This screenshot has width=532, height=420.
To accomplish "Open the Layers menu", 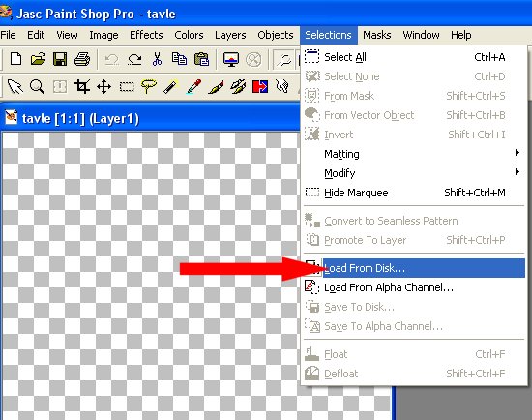I will [230, 35].
